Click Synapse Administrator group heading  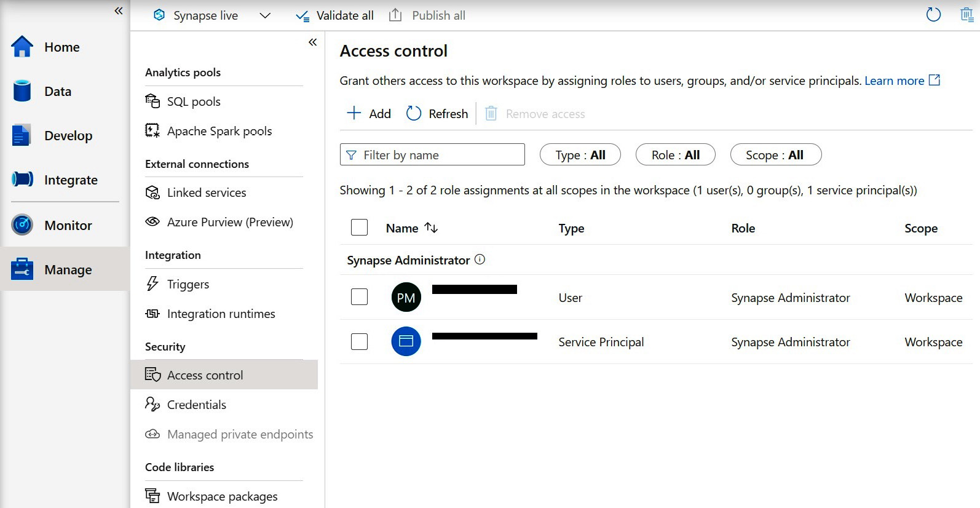pyautogui.click(x=408, y=260)
